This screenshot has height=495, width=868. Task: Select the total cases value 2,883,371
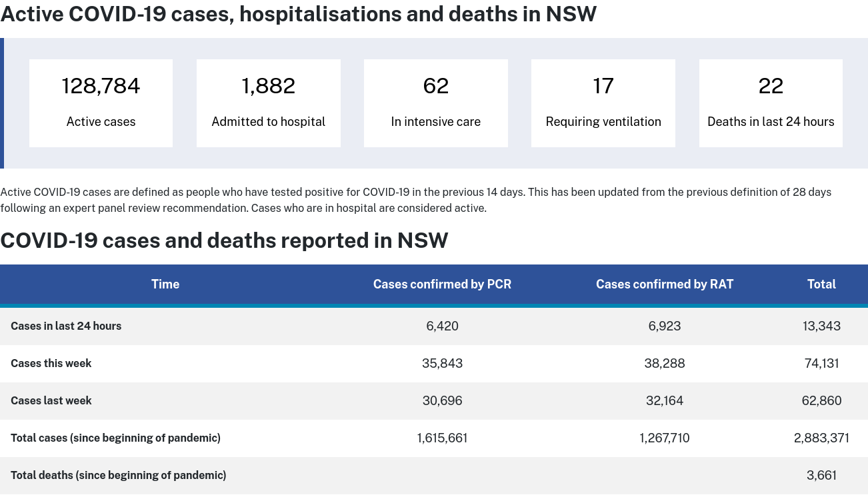[x=821, y=438]
